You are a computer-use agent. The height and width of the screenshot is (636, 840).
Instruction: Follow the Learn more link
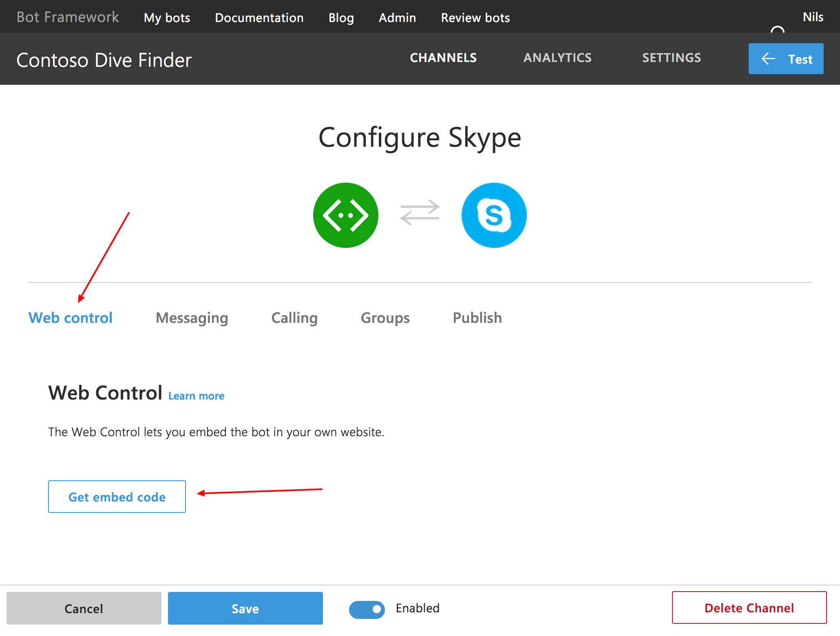(x=196, y=396)
